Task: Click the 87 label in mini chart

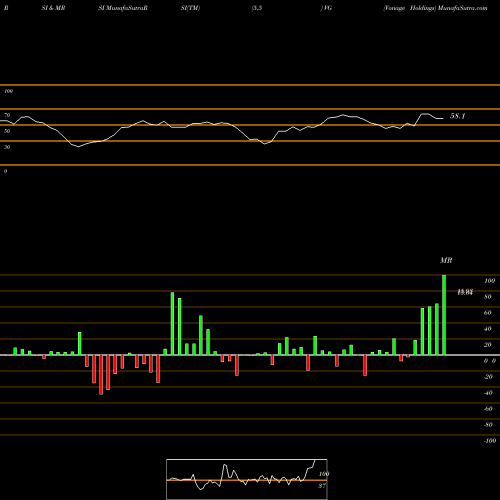Action: (322, 486)
